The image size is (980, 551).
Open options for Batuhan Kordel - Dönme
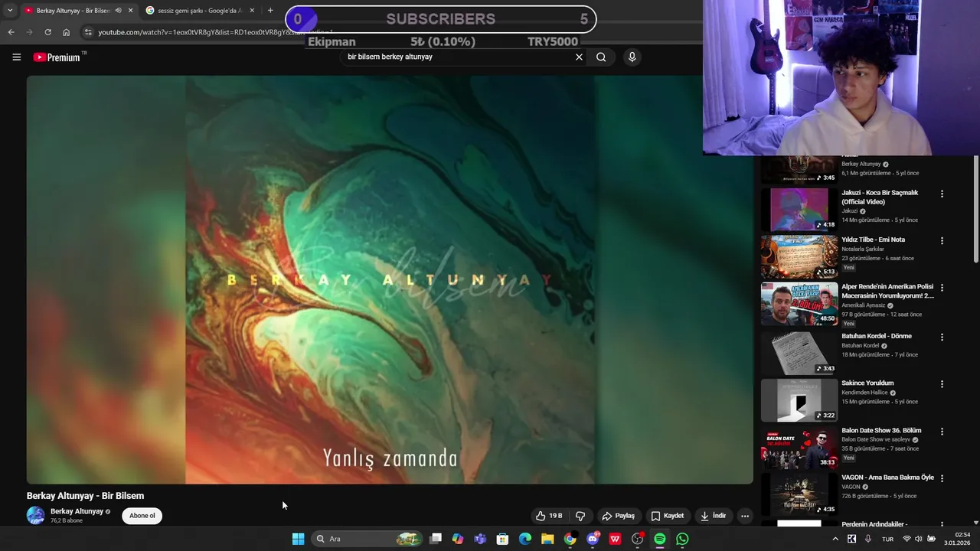point(942,337)
